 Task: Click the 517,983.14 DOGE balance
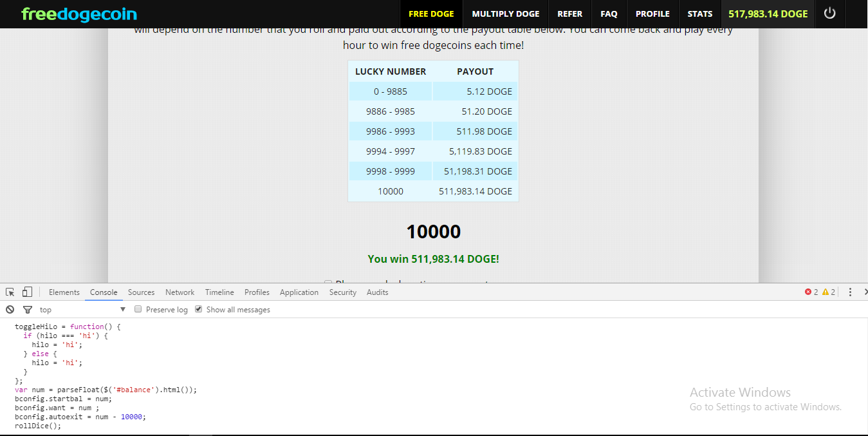[x=768, y=14]
